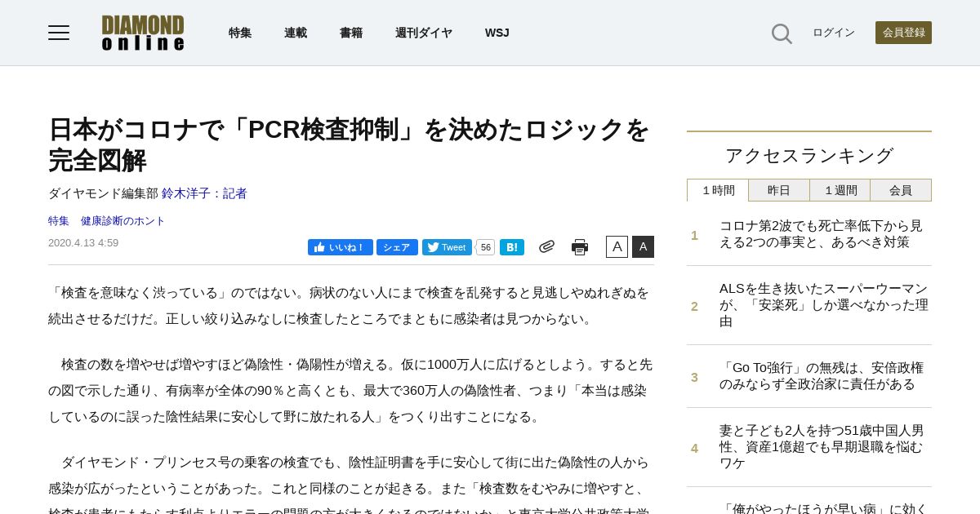This screenshot has width=980, height=514.
Task: Open the 書籍 menu item
Action: point(351,33)
